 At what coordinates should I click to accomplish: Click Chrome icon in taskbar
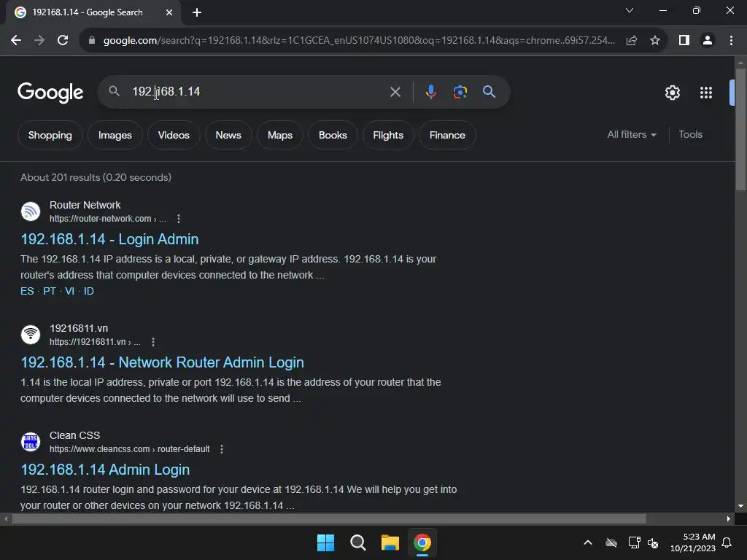tap(422, 542)
